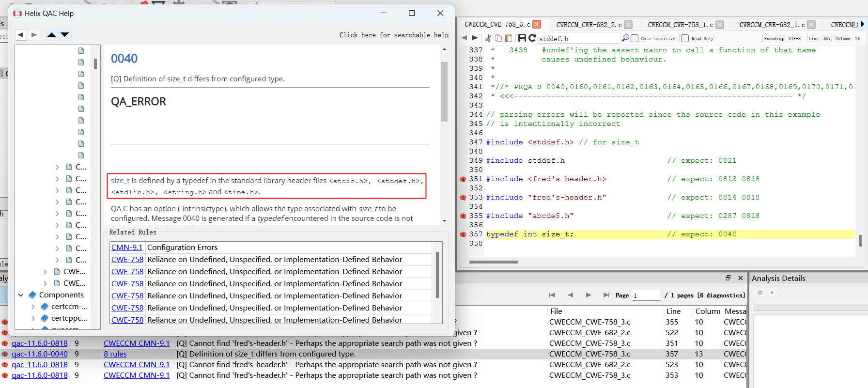Click the Cut scissors icon
The height and width of the screenshot is (388, 868).
point(488,38)
